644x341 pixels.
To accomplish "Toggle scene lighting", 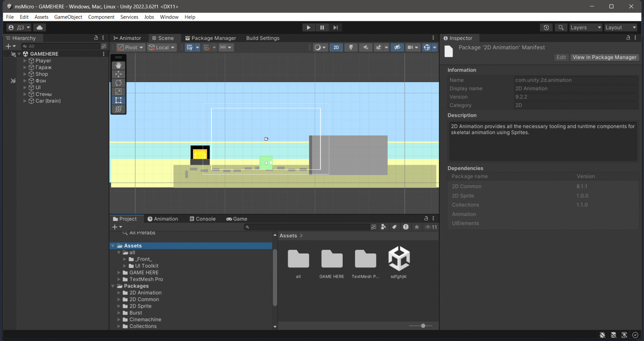I will pos(351,47).
